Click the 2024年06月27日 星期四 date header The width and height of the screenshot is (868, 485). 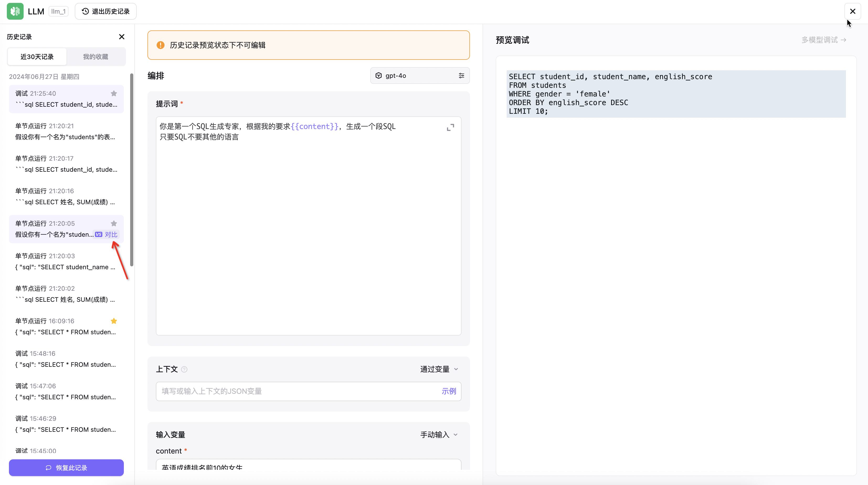[x=44, y=77]
